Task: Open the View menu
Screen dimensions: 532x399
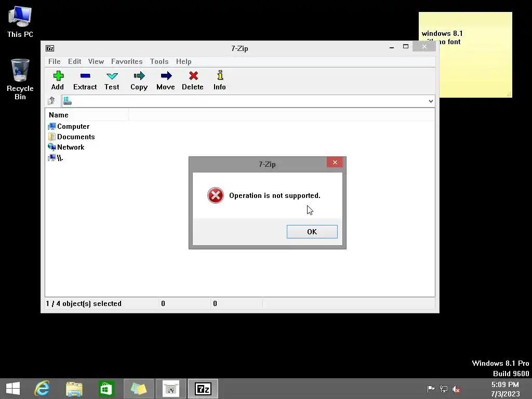Action: tap(96, 61)
